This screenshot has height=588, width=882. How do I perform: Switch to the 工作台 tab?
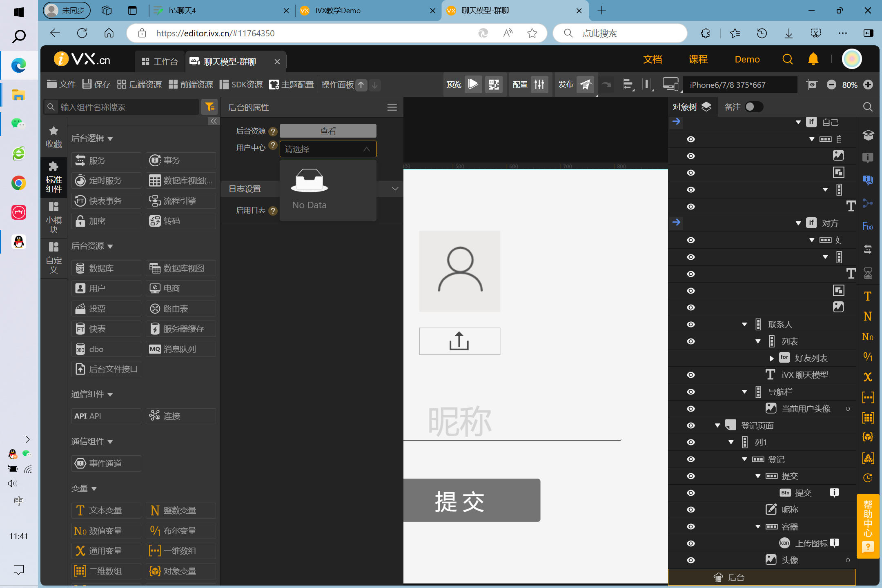tap(160, 62)
